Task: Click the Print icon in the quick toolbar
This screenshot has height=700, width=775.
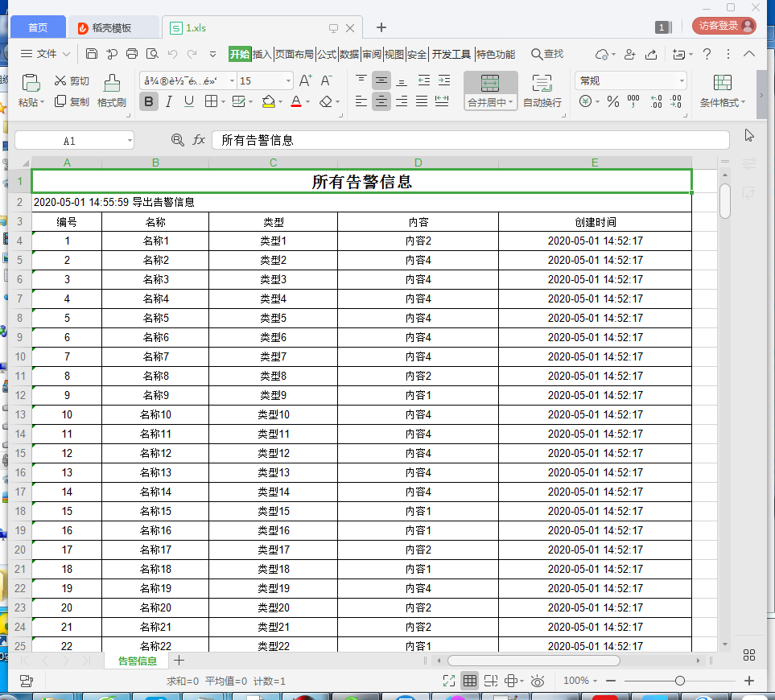Action: [131, 53]
